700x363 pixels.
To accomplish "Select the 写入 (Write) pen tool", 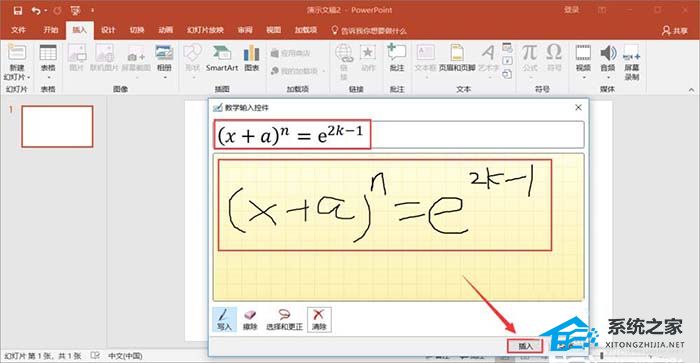I will 224,319.
